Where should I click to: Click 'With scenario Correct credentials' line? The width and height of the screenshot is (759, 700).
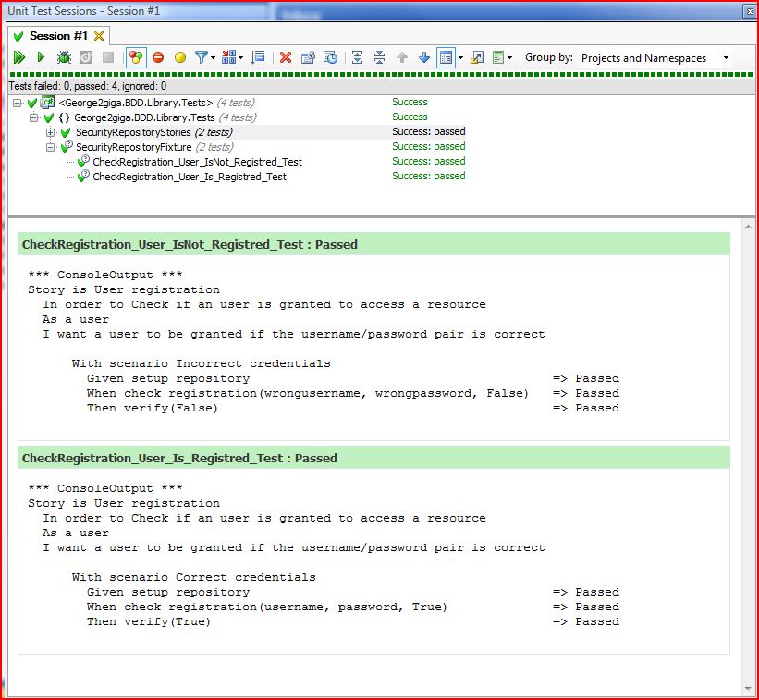[193, 577]
